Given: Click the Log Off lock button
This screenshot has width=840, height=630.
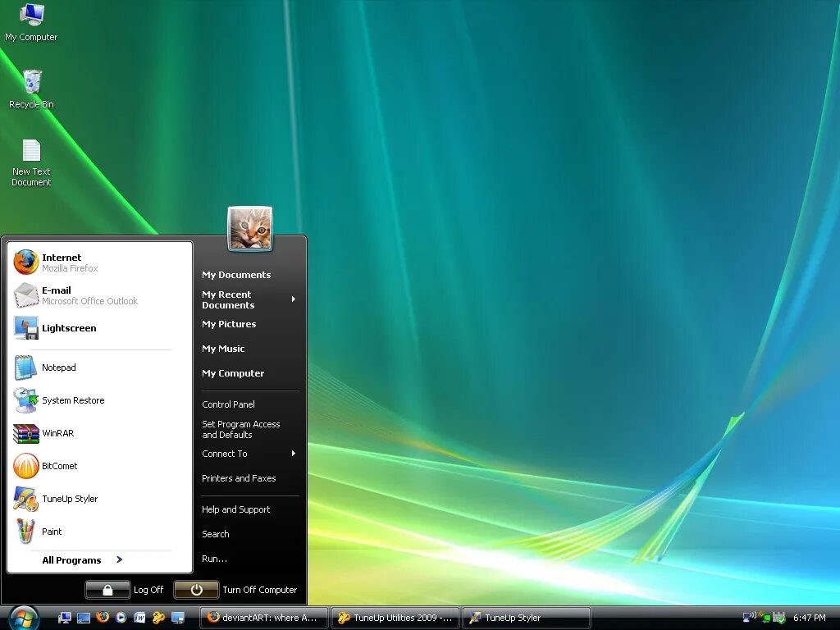Looking at the screenshot, I should pyautogui.click(x=107, y=590).
